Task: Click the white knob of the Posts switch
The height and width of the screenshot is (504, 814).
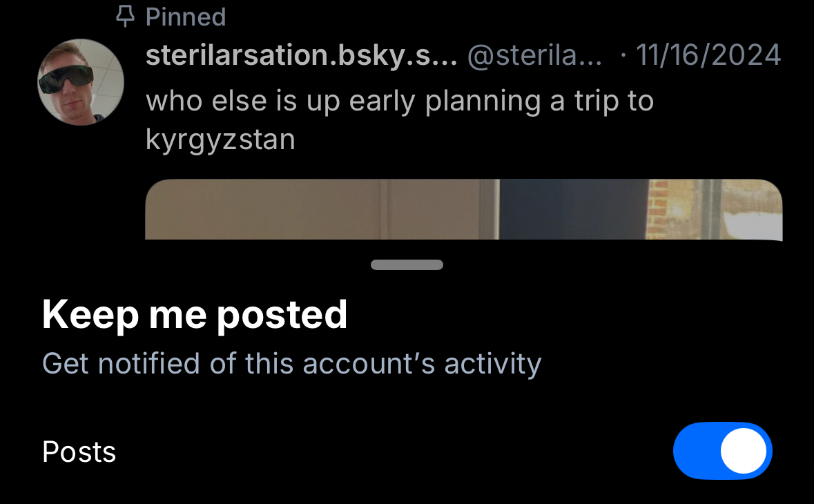Action: (x=744, y=451)
